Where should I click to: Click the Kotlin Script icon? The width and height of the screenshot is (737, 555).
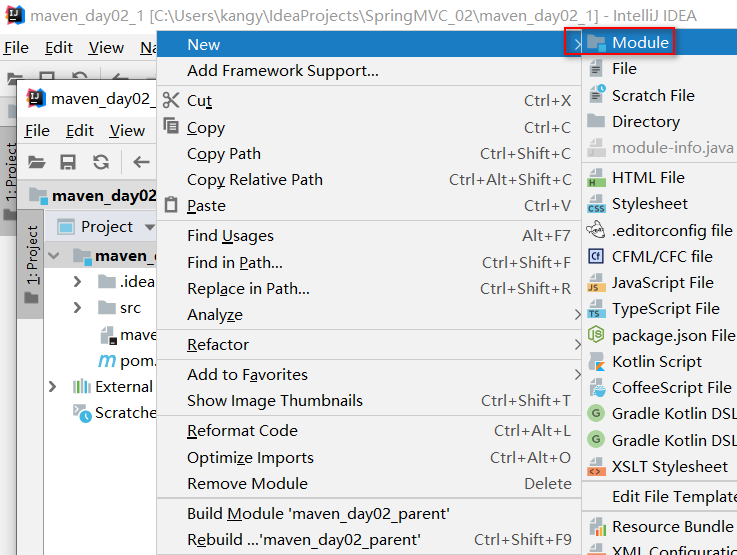(596, 361)
